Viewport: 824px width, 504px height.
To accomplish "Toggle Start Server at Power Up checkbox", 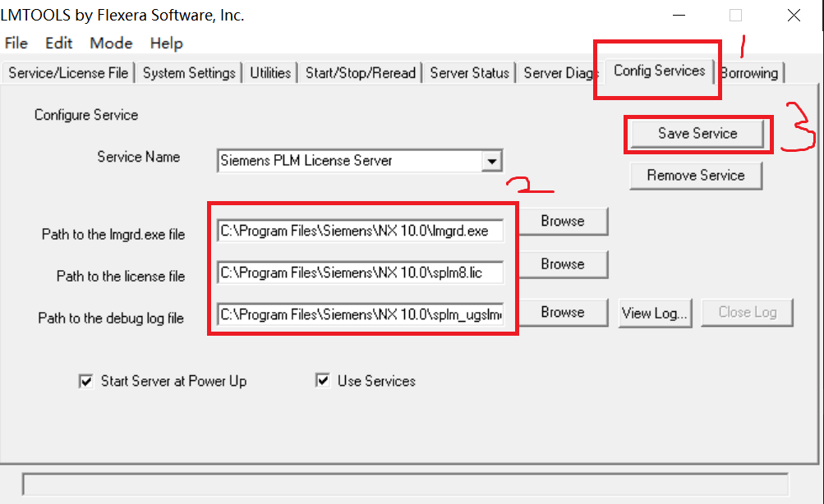I will (85, 381).
